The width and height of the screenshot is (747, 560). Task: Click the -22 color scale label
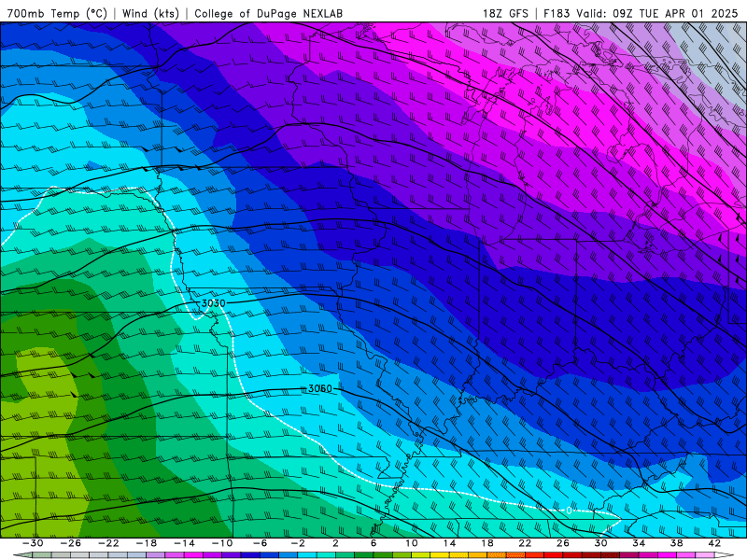tap(108, 543)
